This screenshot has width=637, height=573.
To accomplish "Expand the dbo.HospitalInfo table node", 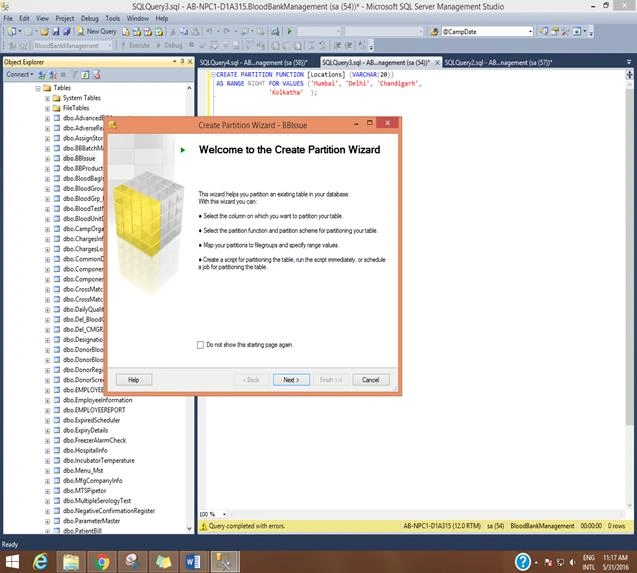I will (47, 451).
